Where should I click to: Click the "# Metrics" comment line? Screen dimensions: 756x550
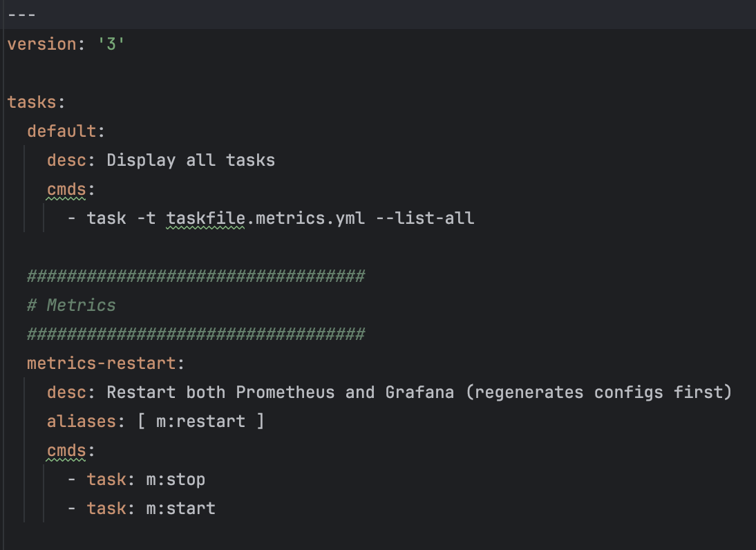(71, 305)
